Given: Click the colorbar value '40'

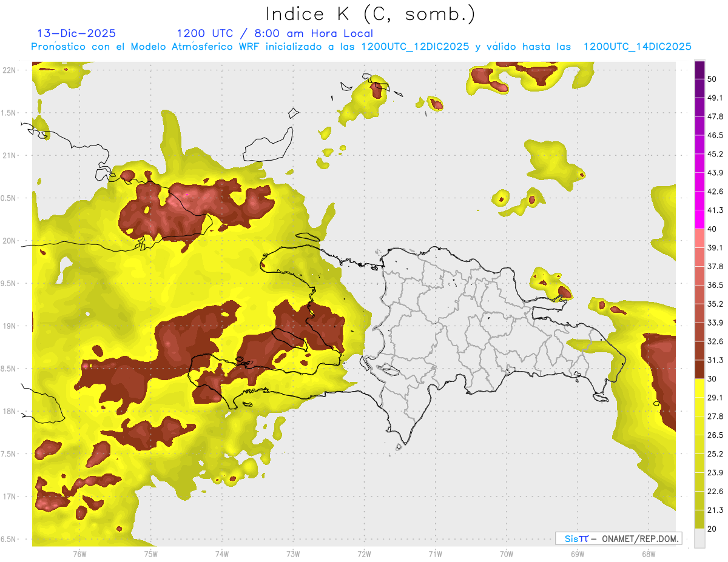Looking at the screenshot, I should (713, 229).
